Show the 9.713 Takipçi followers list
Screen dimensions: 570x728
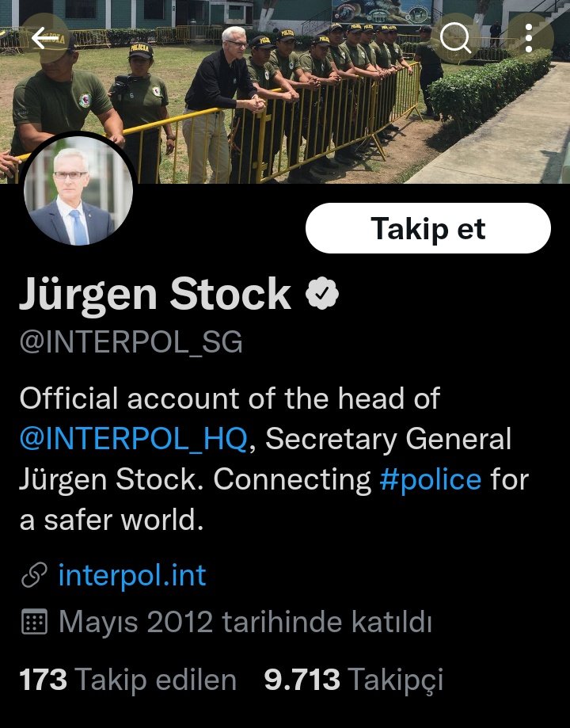tap(354, 680)
